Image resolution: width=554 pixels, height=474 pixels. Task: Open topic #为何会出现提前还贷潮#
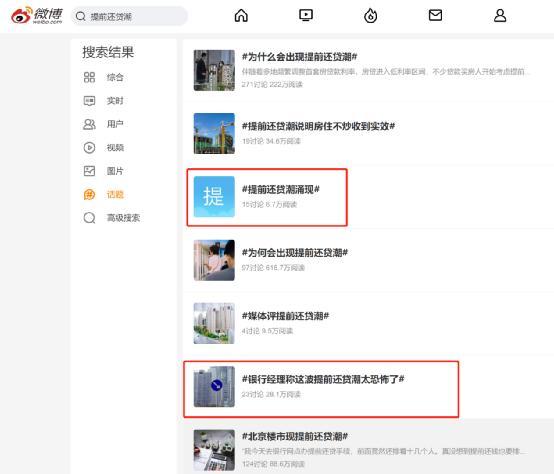click(x=295, y=253)
